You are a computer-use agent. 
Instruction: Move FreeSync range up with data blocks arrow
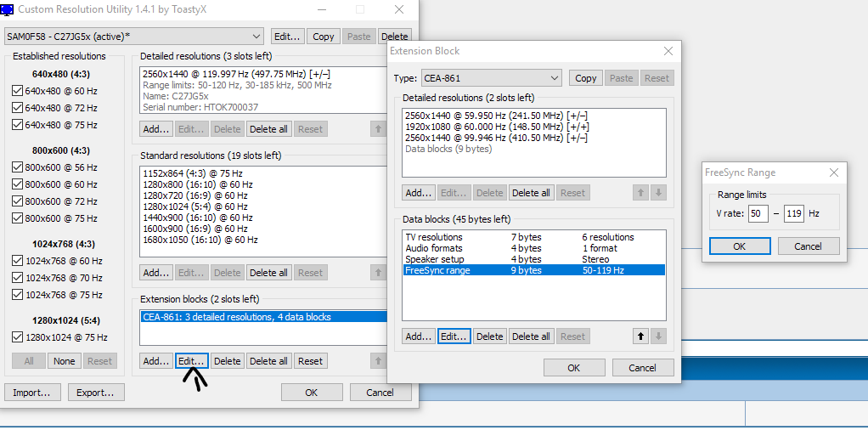[x=640, y=336]
